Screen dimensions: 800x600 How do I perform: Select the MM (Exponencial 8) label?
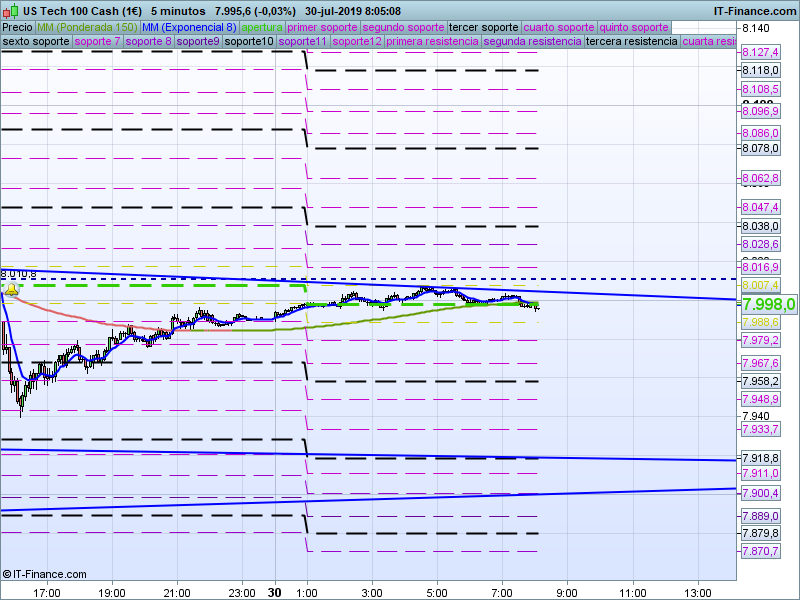click(x=189, y=27)
